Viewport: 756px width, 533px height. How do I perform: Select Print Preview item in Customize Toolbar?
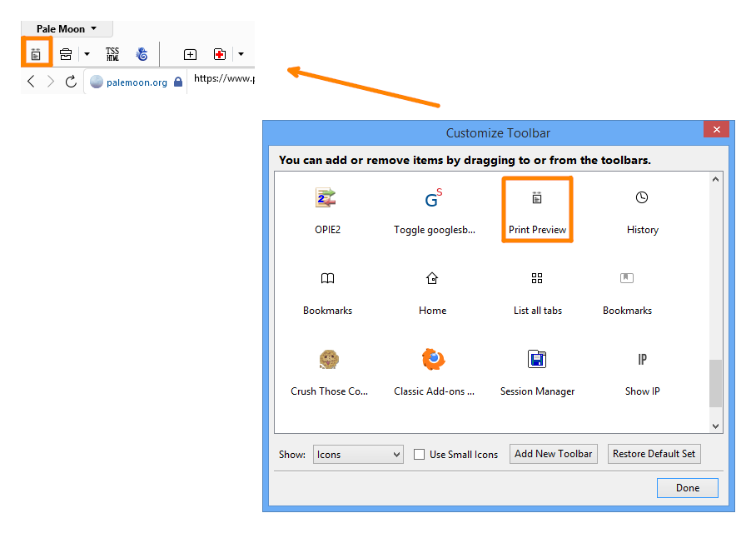[x=537, y=209]
